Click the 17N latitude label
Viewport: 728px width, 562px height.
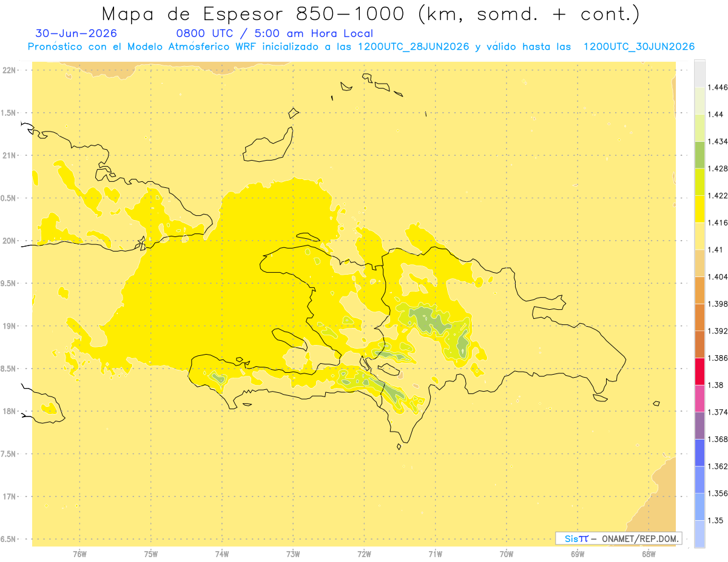coord(10,497)
